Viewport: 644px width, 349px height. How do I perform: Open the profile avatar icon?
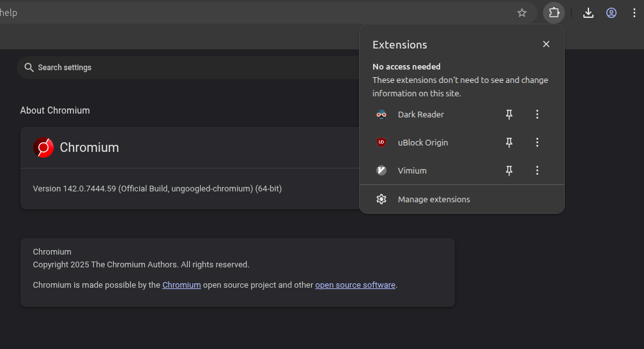click(611, 13)
